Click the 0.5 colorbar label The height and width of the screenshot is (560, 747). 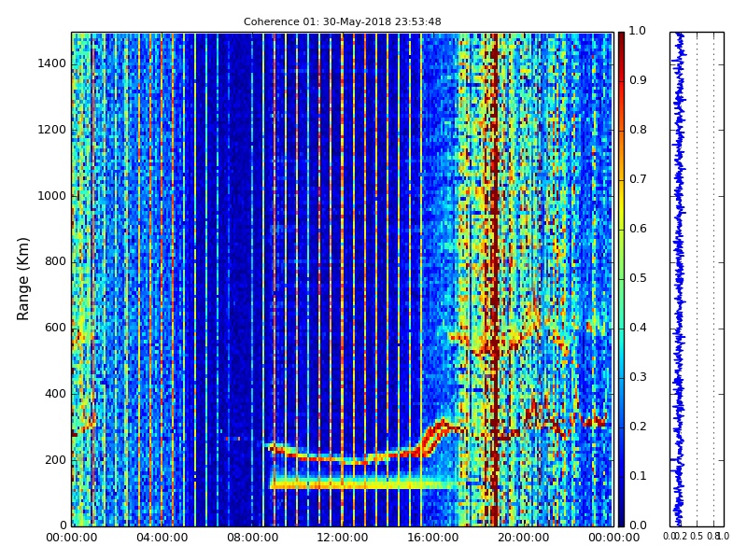click(638, 278)
